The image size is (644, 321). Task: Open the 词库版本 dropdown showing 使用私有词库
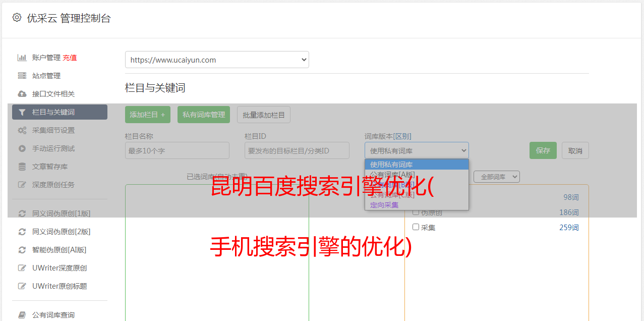[417, 150]
